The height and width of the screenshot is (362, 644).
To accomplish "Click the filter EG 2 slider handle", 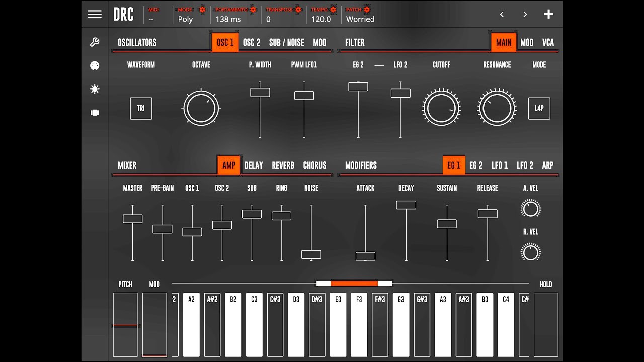I will (358, 86).
